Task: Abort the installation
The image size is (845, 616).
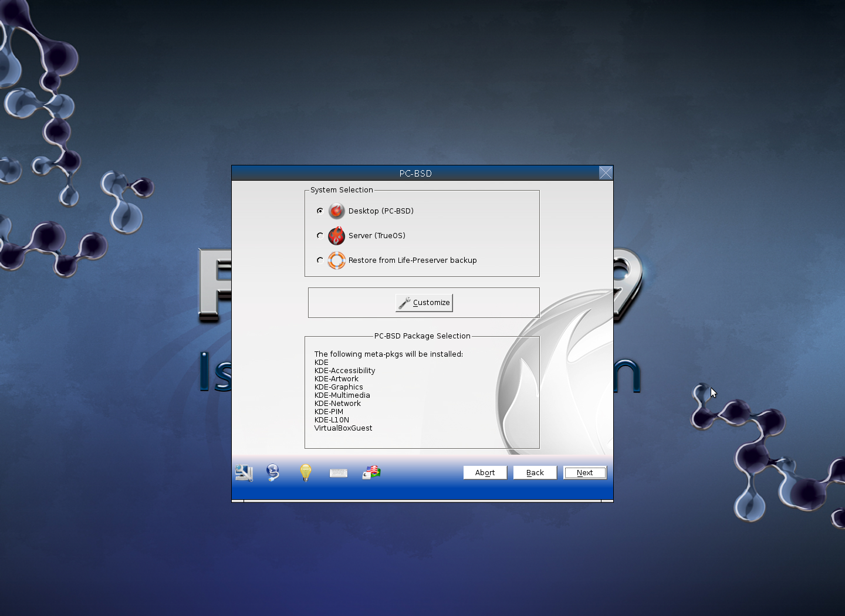Action: (x=485, y=473)
